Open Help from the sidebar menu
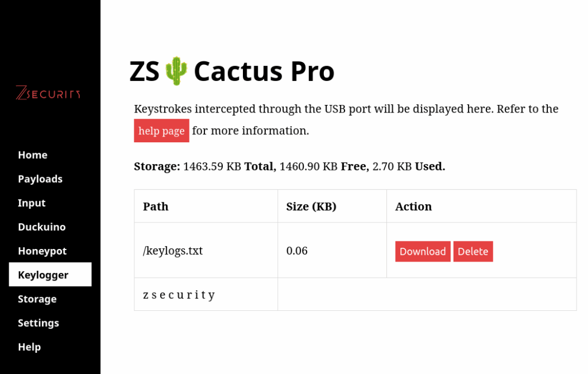The image size is (588, 374). [x=29, y=347]
